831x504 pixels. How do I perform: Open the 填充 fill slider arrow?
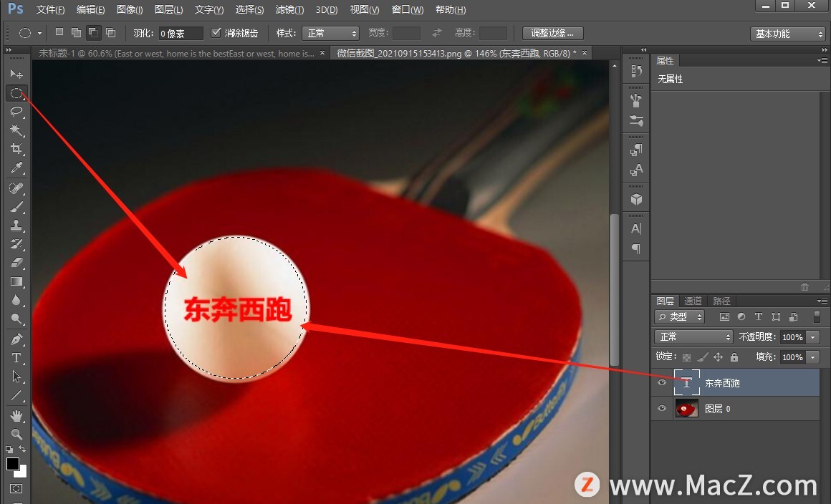[x=813, y=357]
